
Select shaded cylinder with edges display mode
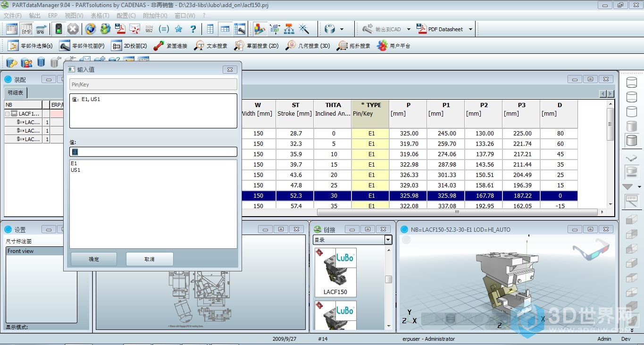(x=631, y=140)
